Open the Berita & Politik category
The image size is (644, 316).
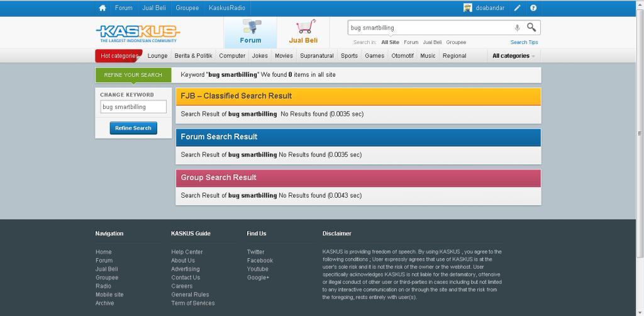point(194,56)
